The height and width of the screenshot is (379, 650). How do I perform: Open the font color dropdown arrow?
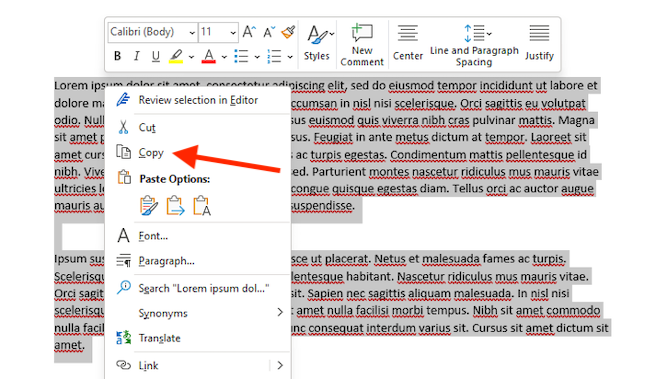224,57
